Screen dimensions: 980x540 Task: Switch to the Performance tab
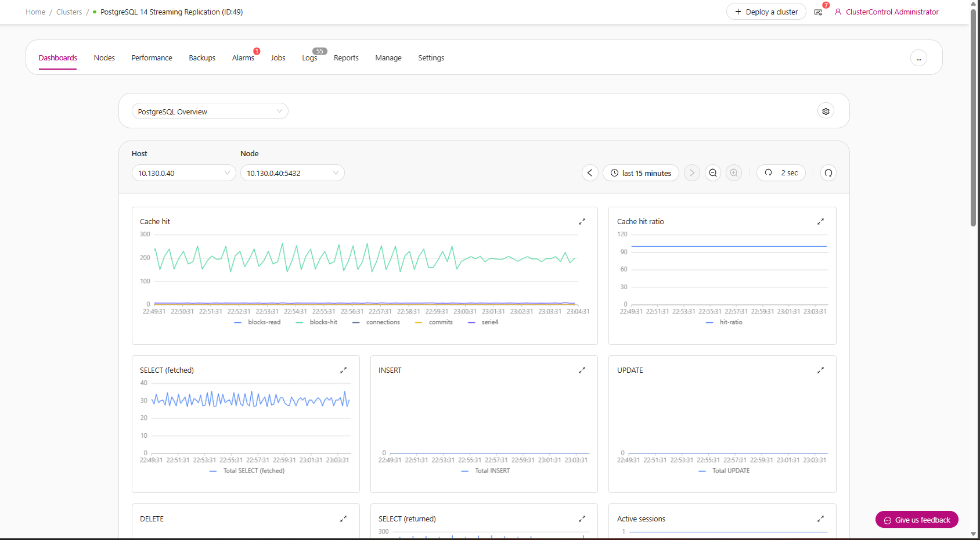pyautogui.click(x=152, y=57)
